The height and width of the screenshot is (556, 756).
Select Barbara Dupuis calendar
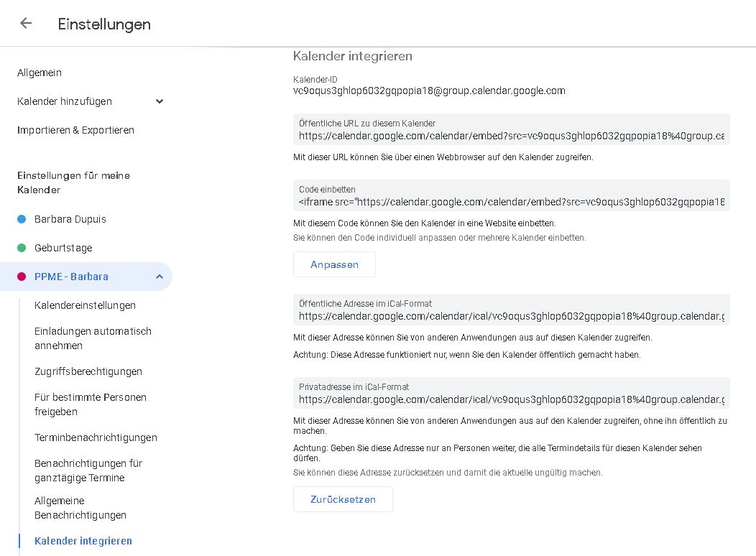[x=70, y=219]
